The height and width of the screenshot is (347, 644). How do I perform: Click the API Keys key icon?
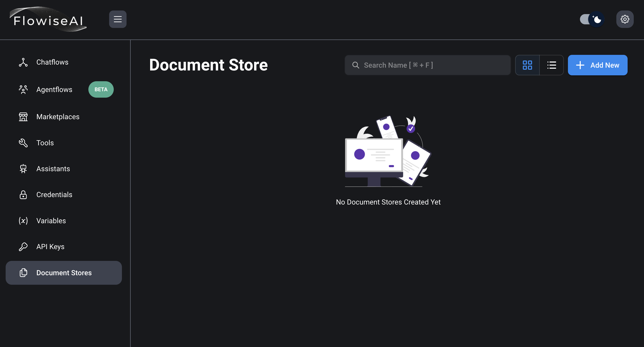(23, 247)
